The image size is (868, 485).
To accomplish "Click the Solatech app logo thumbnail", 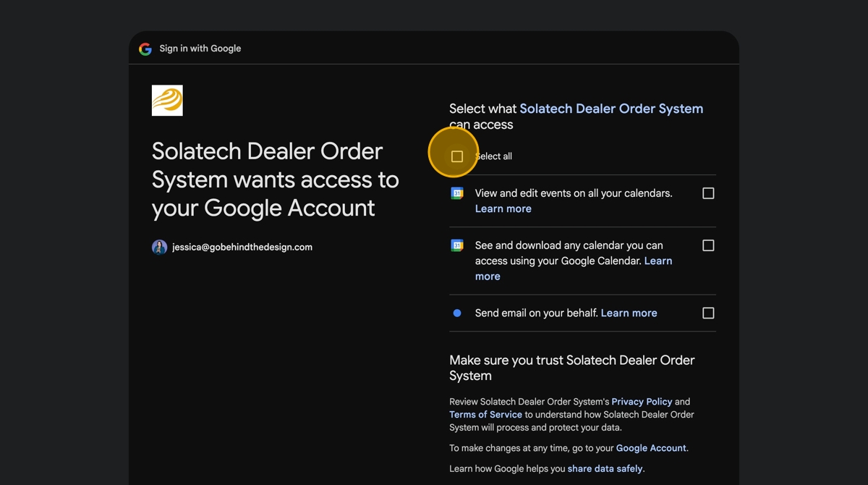I will tap(167, 101).
